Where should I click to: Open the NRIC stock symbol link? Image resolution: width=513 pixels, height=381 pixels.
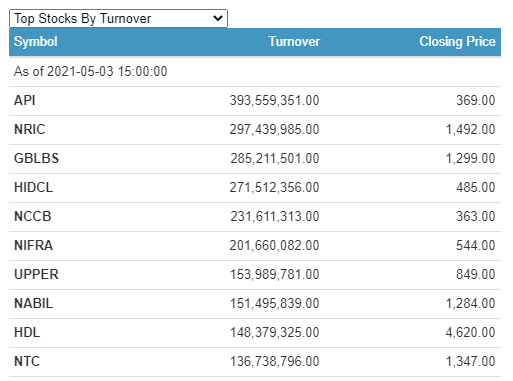[x=30, y=129]
